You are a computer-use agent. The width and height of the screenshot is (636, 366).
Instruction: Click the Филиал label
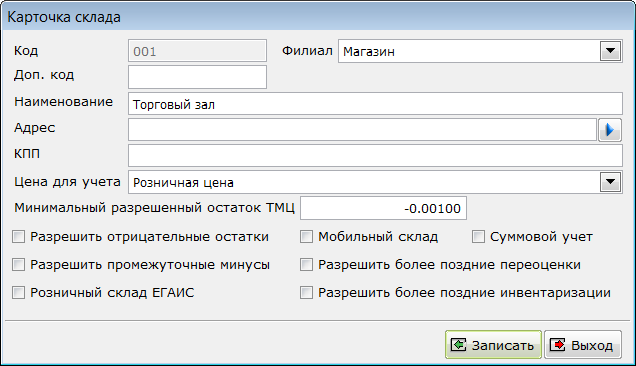point(307,51)
